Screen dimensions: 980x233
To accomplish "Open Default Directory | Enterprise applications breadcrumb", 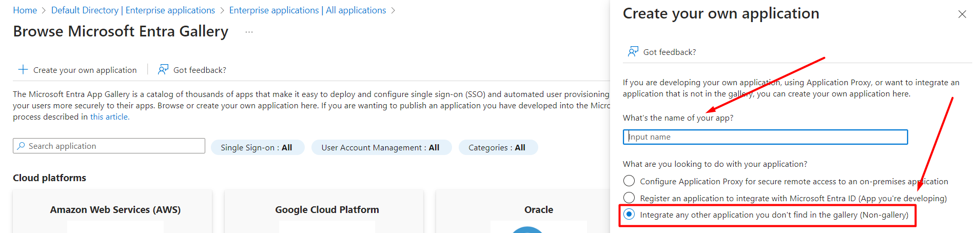I will (x=133, y=10).
